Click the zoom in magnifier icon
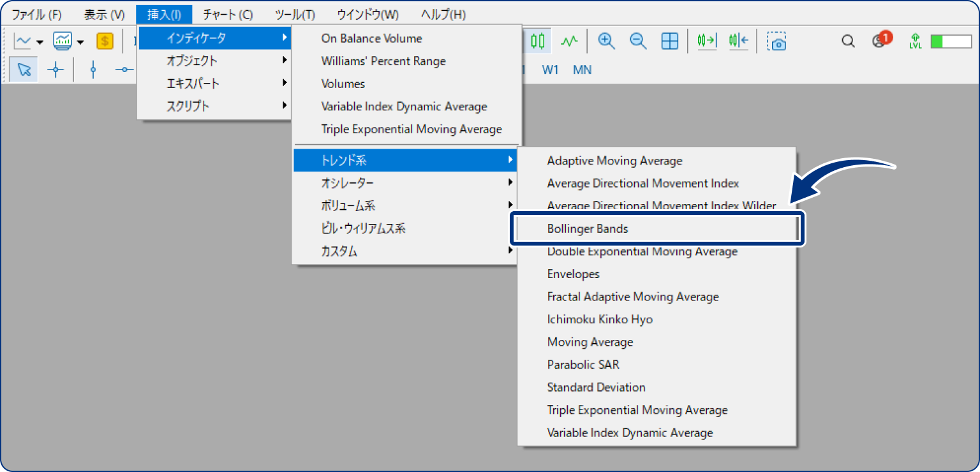This screenshot has width=980, height=472. (x=606, y=41)
